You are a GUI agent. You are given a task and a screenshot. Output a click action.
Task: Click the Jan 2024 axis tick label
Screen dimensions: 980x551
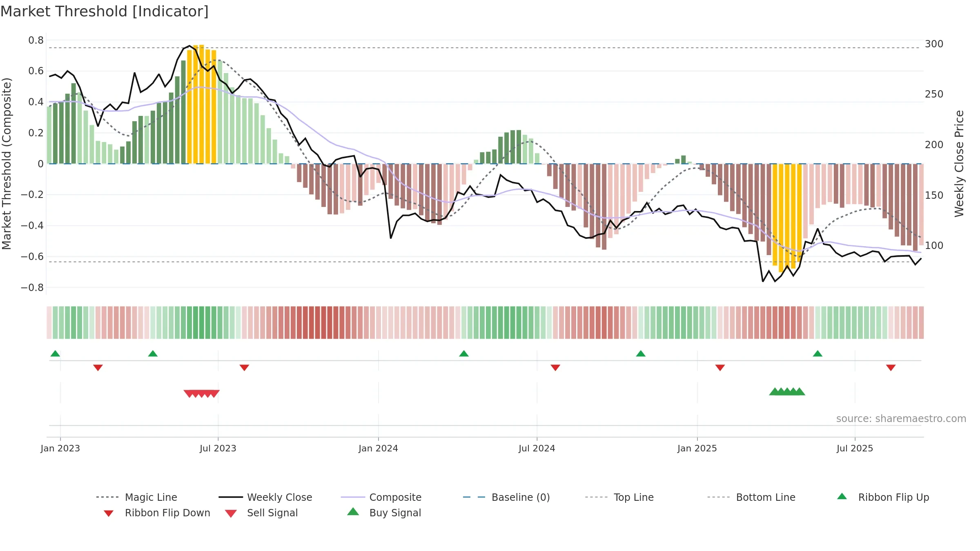pyautogui.click(x=379, y=448)
